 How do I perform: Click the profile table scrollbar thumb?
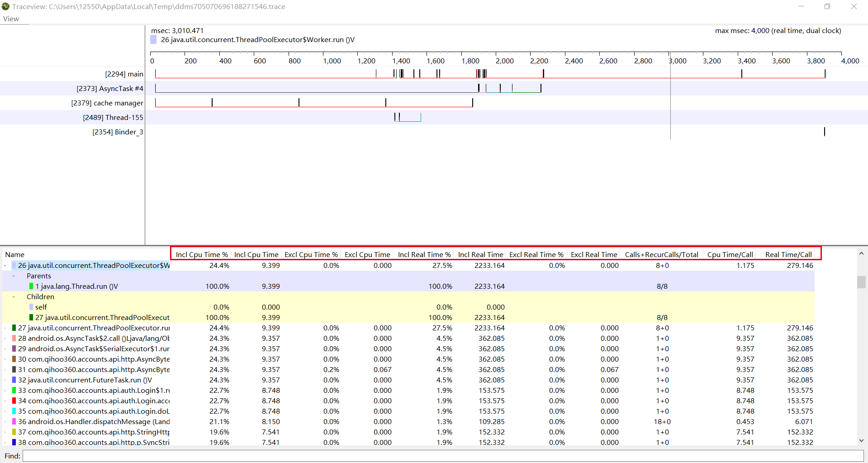[861, 282]
